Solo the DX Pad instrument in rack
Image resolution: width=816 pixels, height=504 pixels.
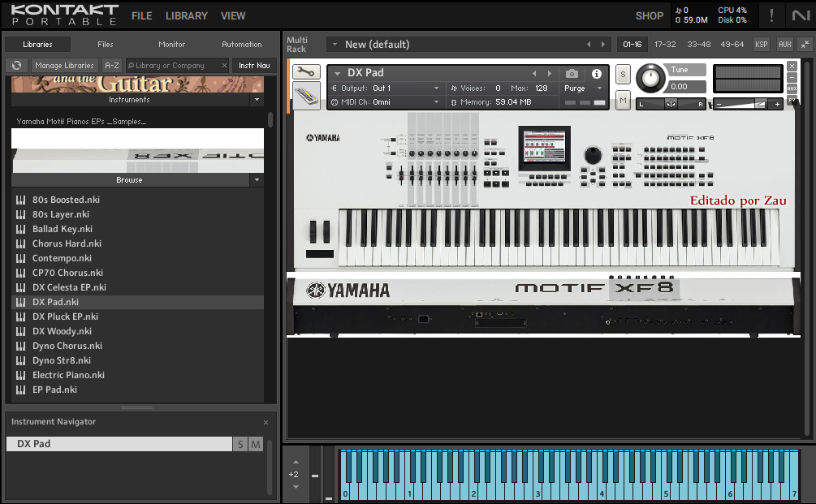tap(623, 75)
